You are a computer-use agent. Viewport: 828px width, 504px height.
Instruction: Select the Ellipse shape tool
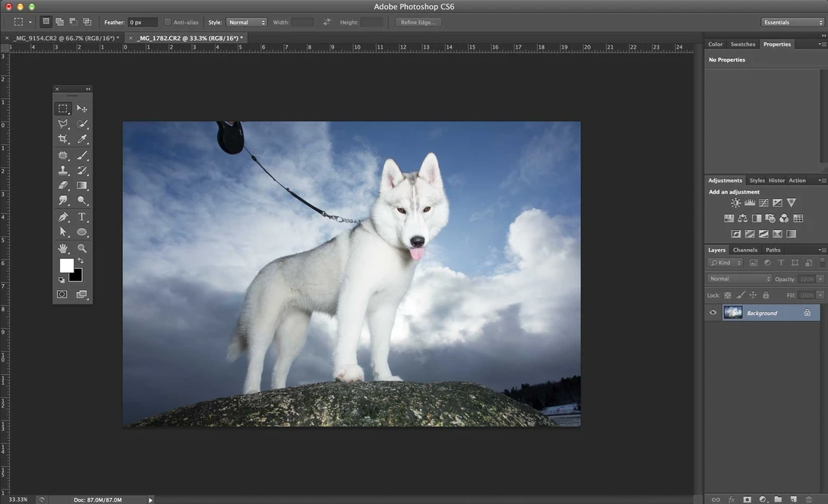click(x=82, y=232)
